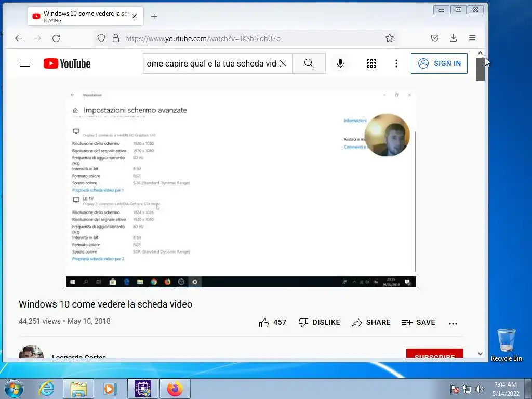Clear the YouTube search text X
The width and height of the screenshot is (532, 399).
coord(283,63)
